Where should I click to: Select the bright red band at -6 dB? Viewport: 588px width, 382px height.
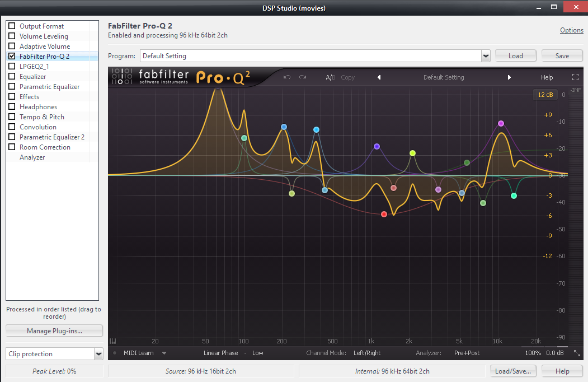pos(384,214)
